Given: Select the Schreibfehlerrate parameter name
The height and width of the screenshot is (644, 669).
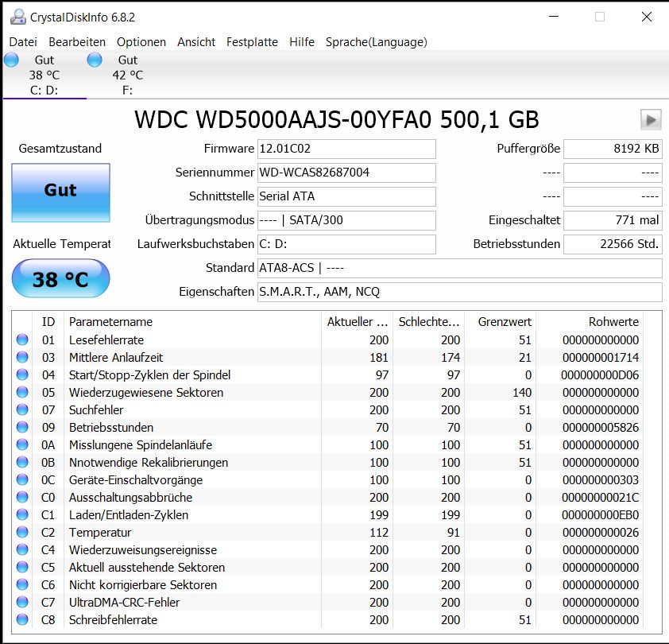Looking at the screenshot, I should pyautogui.click(x=114, y=620).
